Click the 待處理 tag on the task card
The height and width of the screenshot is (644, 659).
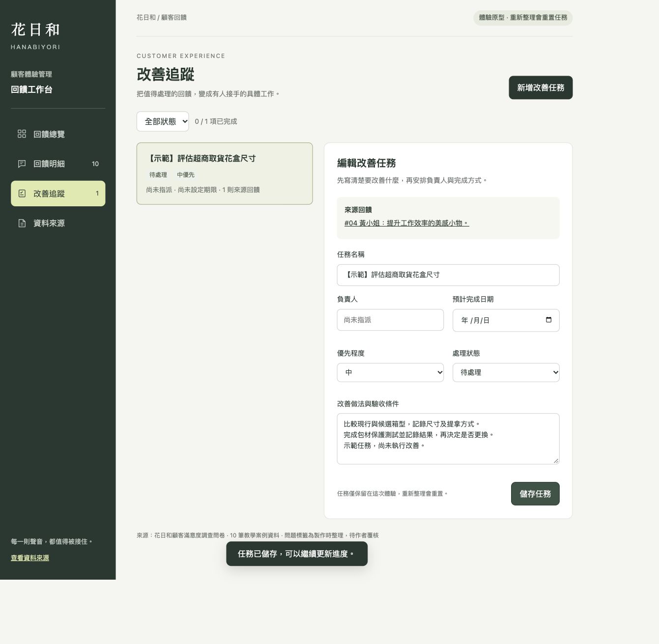[158, 175]
